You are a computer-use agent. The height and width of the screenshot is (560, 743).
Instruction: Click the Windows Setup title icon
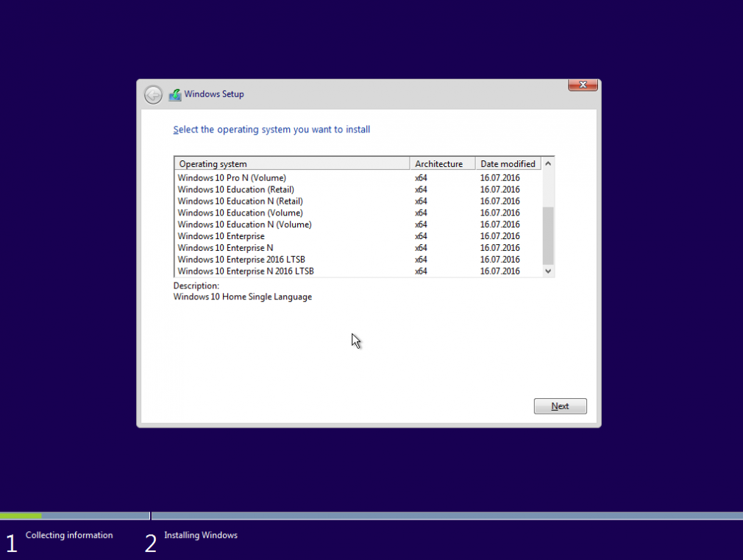pos(175,95)
